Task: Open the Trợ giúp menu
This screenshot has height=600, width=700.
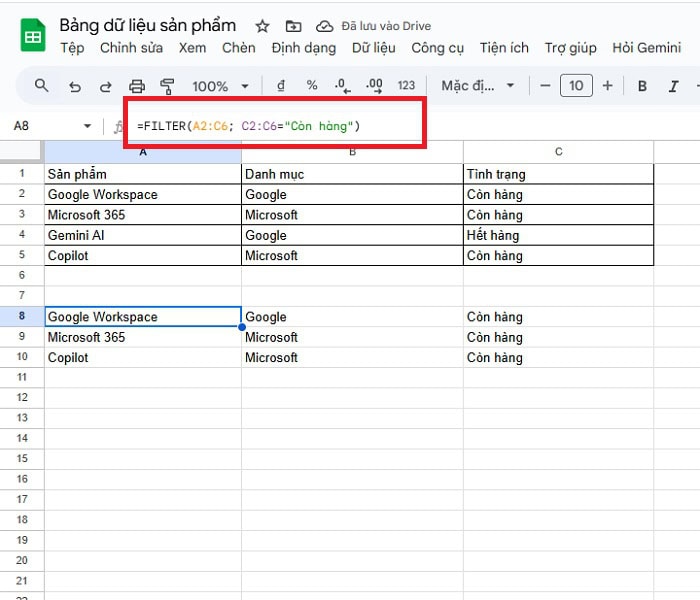Action: (571, 48)
